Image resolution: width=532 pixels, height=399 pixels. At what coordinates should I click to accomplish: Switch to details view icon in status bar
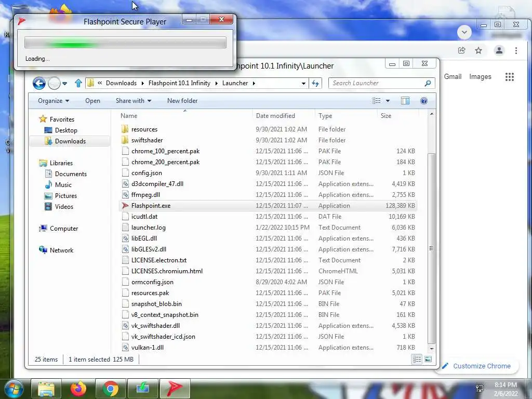pyautogui.click(x=417, y=360)
